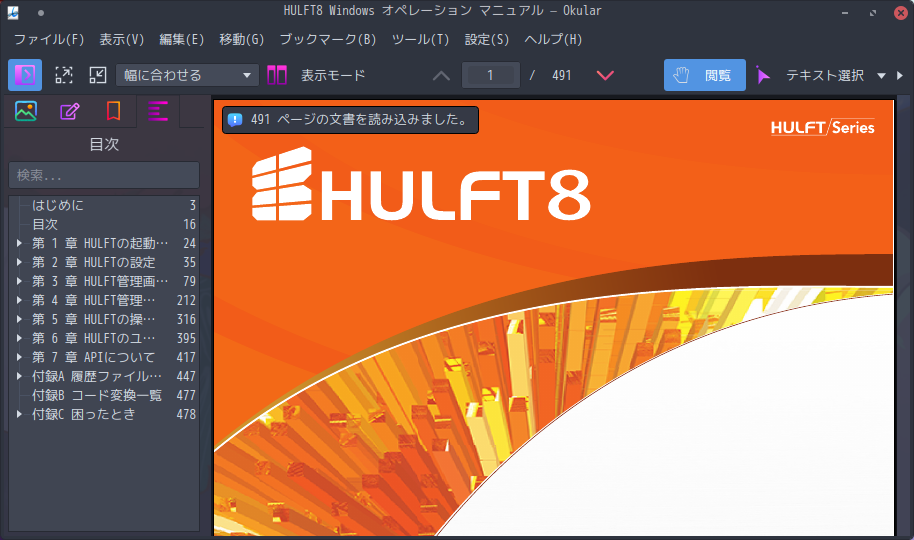Click the fit-page zoom icon
The width and height of the screenshot is (914, 540).
coord(64,75)
